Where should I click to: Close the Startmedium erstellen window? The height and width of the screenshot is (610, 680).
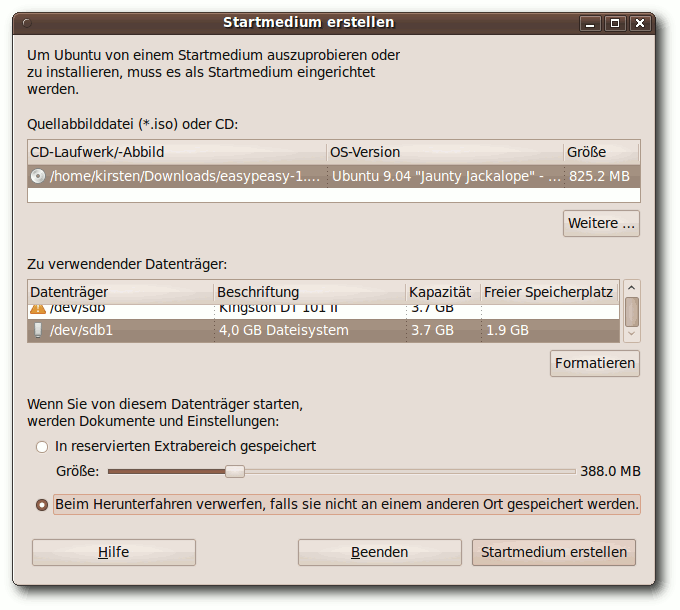pos(637,22)
